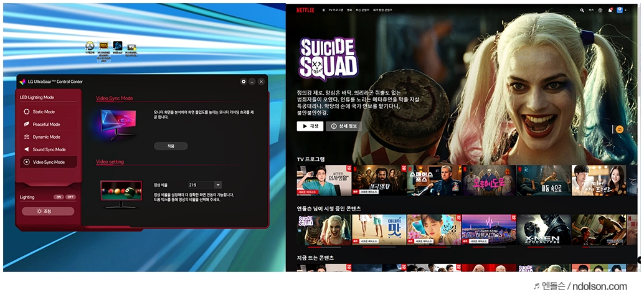Open 설국열차 thumbnail in TV 프로그램 row
The height and width of the screenshot is (297, 644).
click(x=379, y=181)
